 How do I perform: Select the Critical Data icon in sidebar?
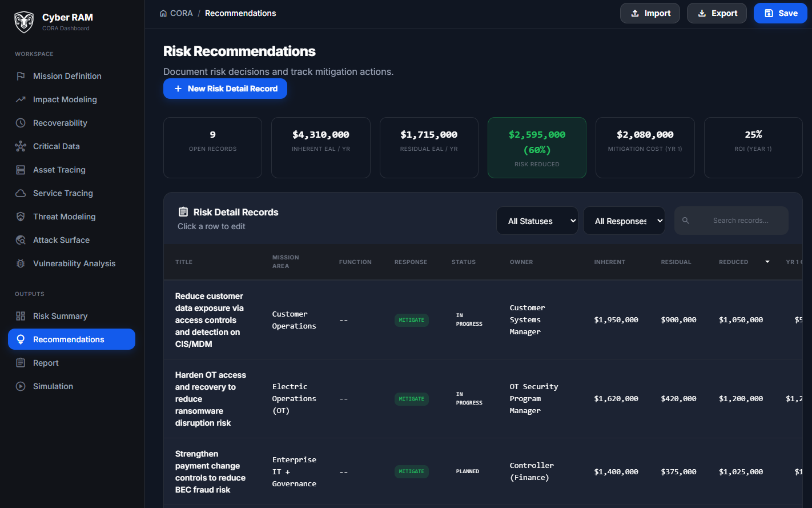(x=21, y=146)
